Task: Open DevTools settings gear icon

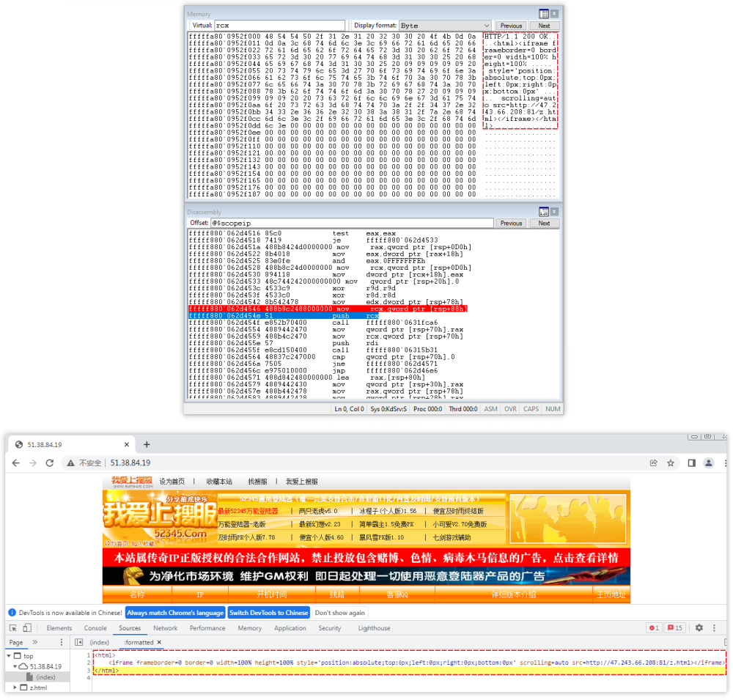Action: click(x=699, y=628)
